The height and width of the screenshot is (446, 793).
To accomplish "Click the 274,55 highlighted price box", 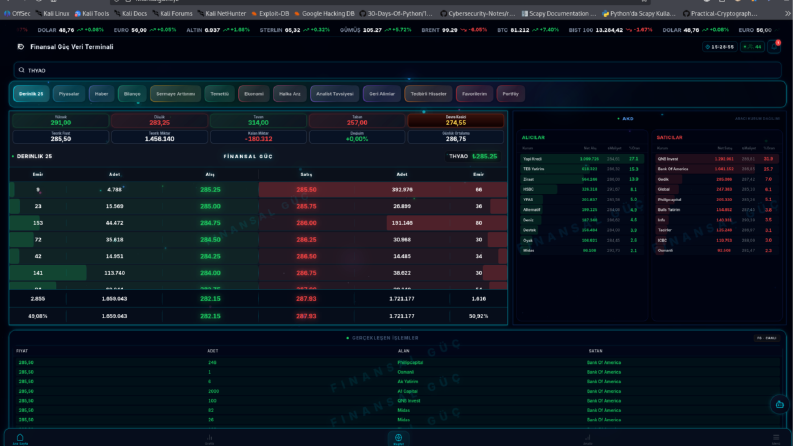I will point(456,120).
